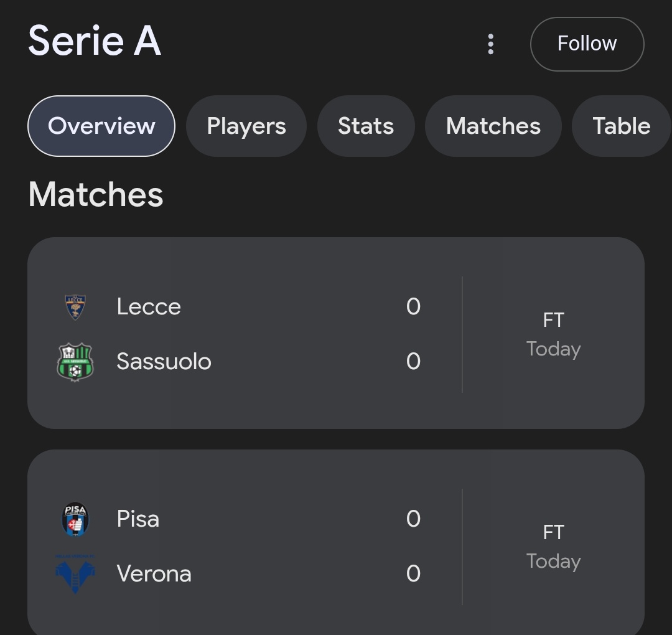
Task: Click the Pisa team crest
Action: point(75,519)
